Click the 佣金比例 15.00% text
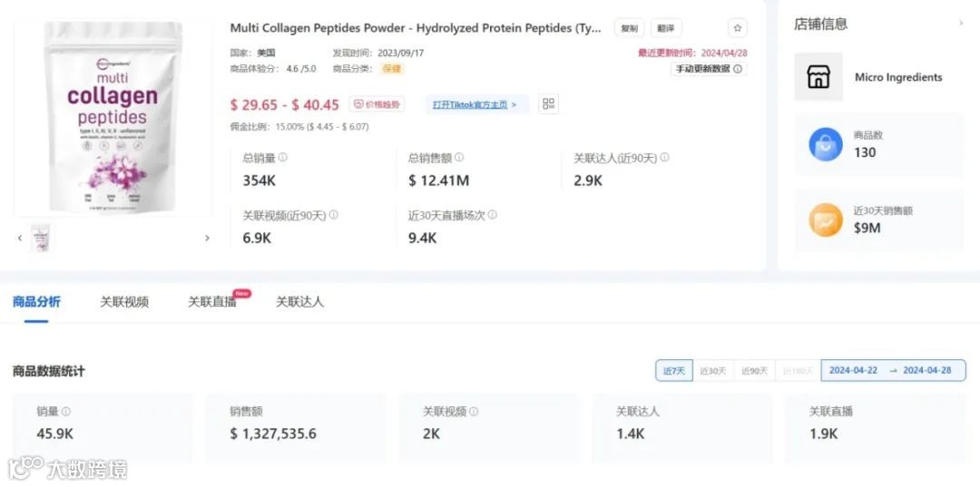The height and width of the screenshot is (487, 980). pos(299,127)
